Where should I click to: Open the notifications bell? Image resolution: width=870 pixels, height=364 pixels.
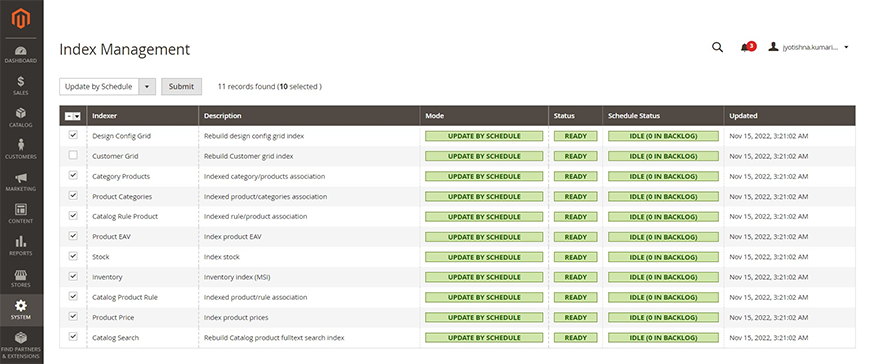click(745, 48)
